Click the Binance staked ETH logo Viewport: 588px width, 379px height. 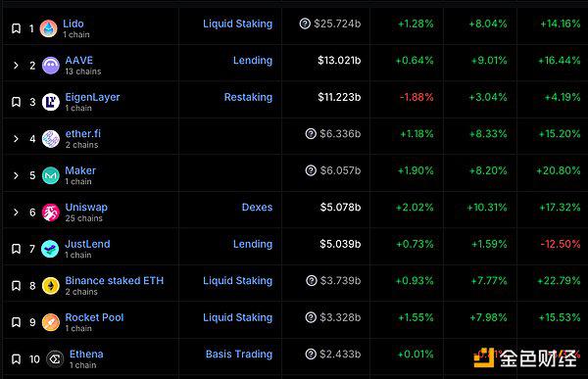(x=51, y=286)
